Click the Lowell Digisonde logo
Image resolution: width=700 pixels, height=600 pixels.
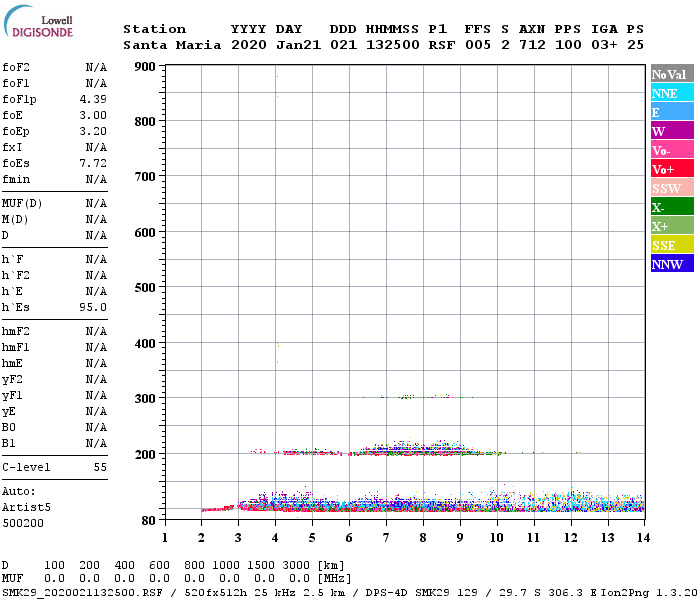[38, 21]
